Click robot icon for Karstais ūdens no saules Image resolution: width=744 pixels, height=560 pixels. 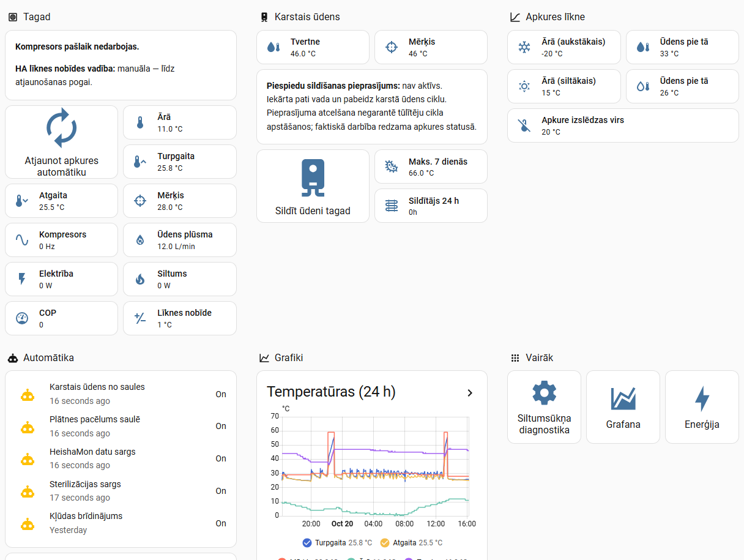(x=28, y=395)
